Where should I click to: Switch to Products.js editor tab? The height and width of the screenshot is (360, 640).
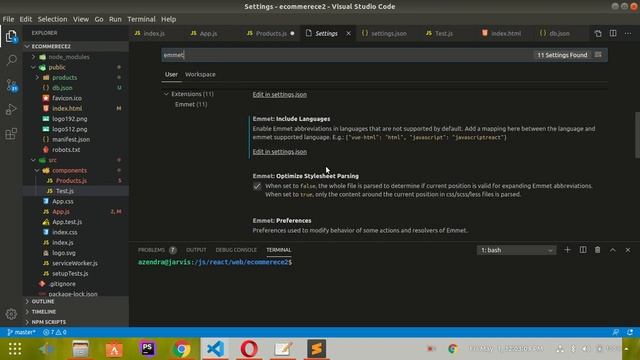[x=271, y=33]
